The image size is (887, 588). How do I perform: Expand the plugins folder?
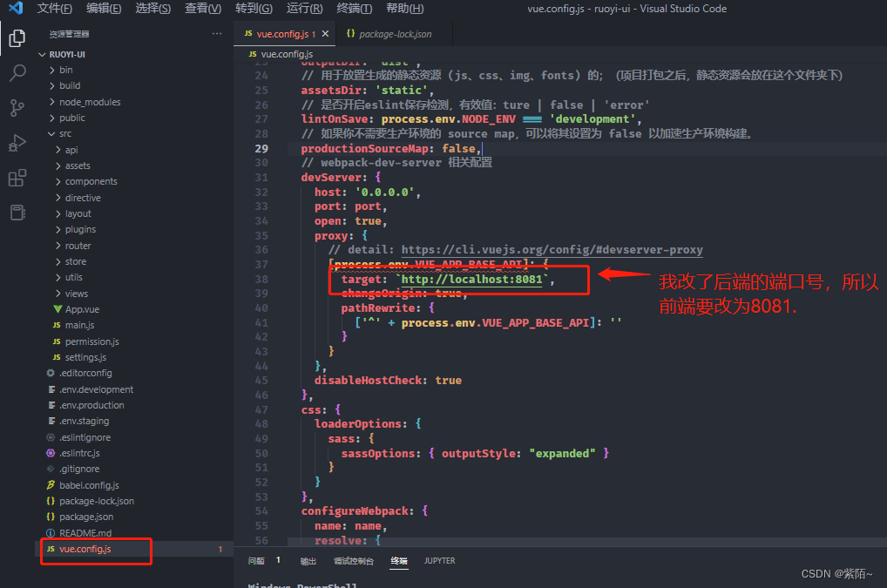click(58, 230)
